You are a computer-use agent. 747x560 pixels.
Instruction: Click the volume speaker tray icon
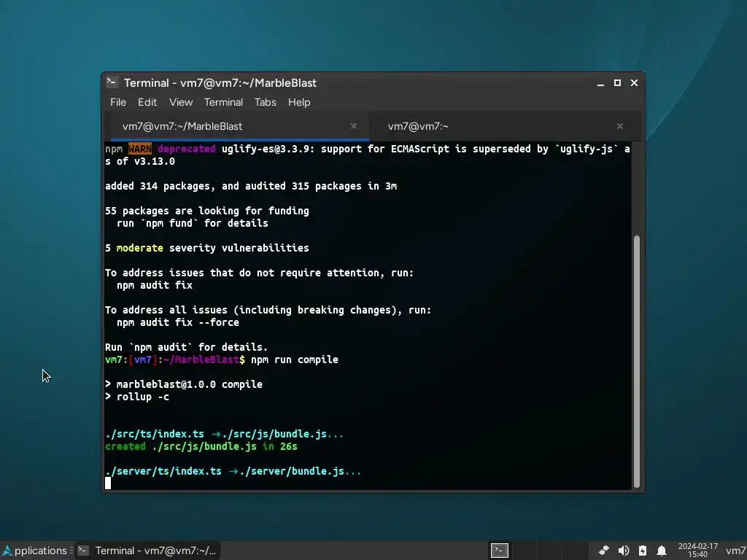(623, 551)
